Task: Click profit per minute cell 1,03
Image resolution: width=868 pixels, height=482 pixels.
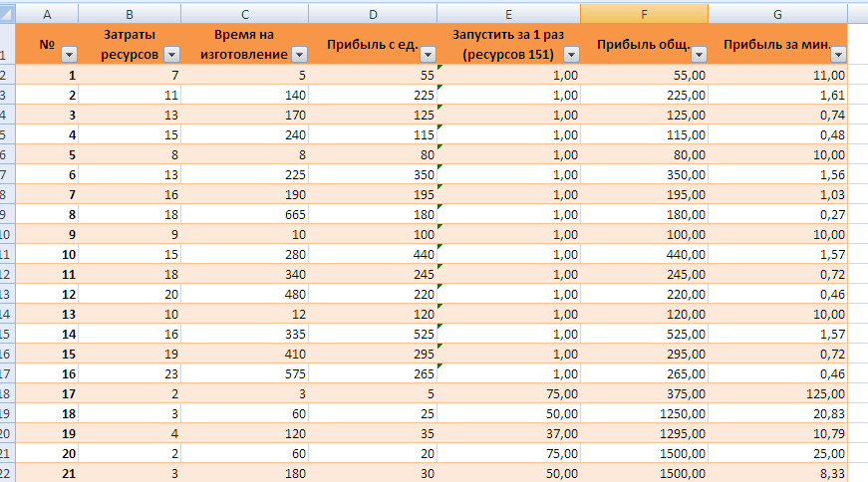Action: point(777,194)
